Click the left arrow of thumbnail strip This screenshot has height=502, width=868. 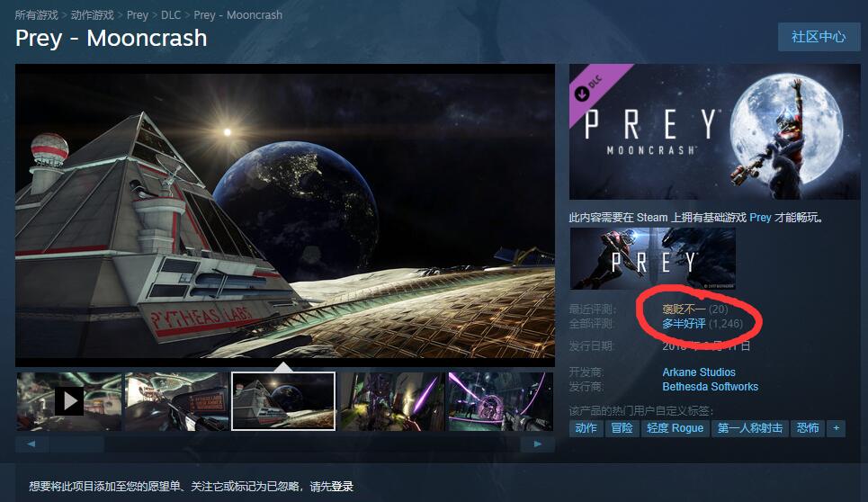click(31, 444)
